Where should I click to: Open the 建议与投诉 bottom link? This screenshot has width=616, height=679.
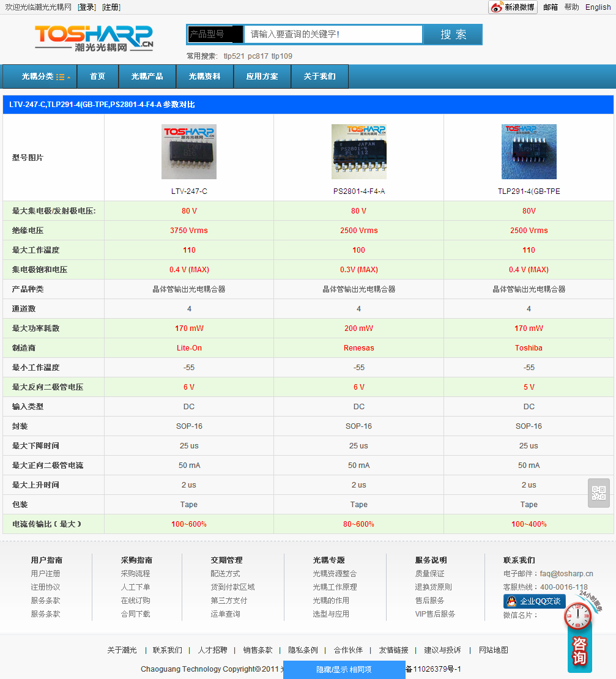(x=442, y=650)
